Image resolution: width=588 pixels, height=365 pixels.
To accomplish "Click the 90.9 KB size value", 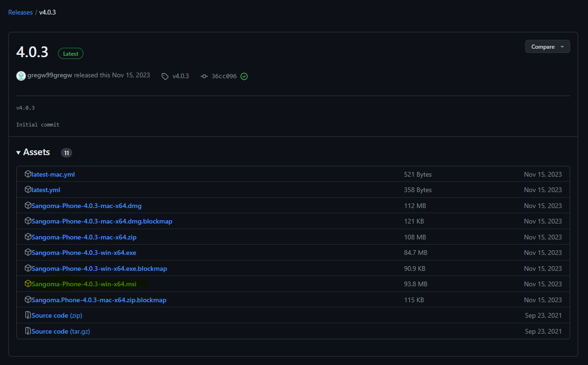I will 415,268.
